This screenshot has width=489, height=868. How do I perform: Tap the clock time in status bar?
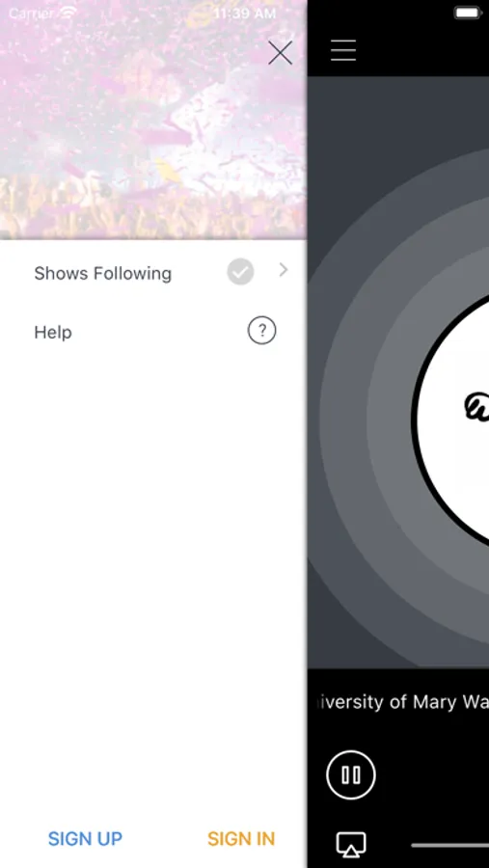244,13
